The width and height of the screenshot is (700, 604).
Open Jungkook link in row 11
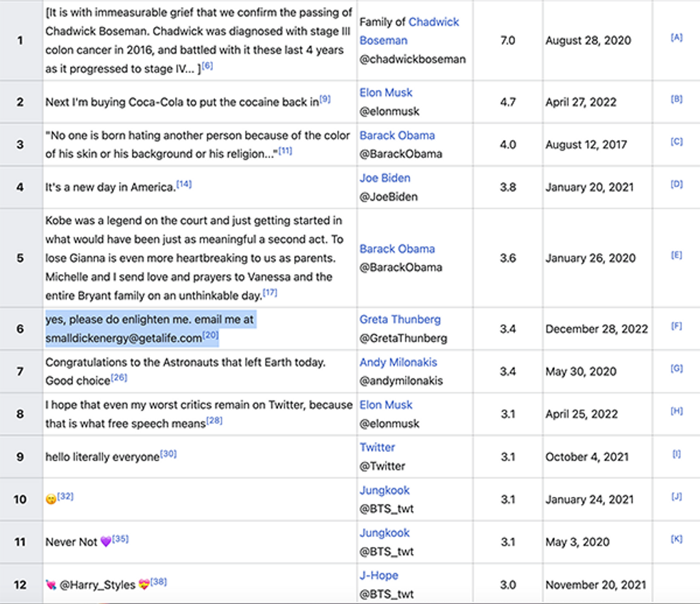coord(384,533)
